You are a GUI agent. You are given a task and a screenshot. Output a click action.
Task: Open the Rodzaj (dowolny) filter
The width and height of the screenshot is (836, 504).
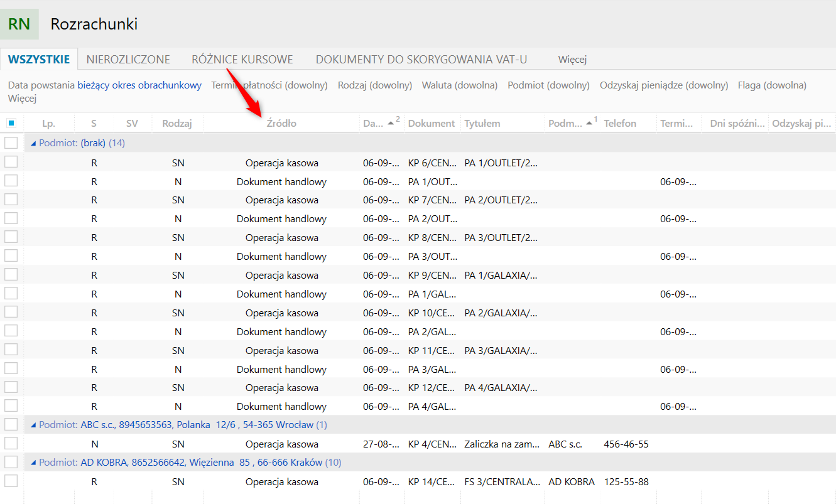(375, 85)
